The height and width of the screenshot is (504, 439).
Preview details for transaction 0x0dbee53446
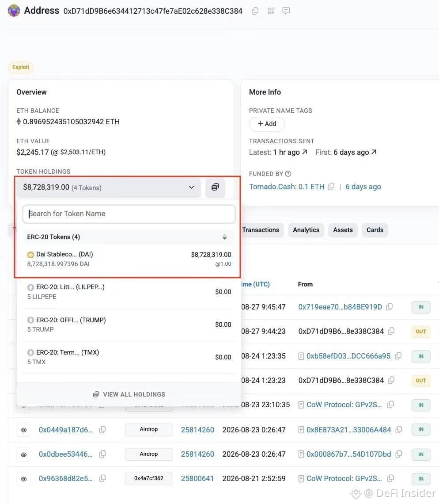[24, 454]
